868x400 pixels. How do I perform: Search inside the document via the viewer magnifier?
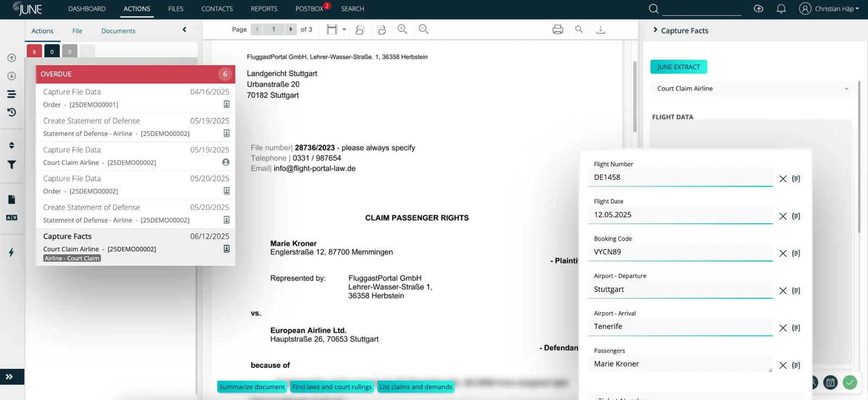pos(579,29)
